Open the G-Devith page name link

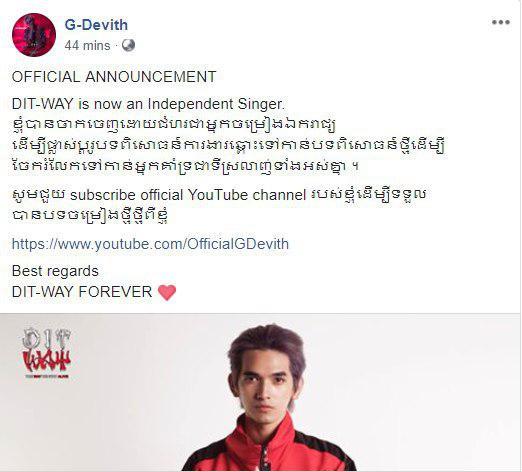[96, 25]
